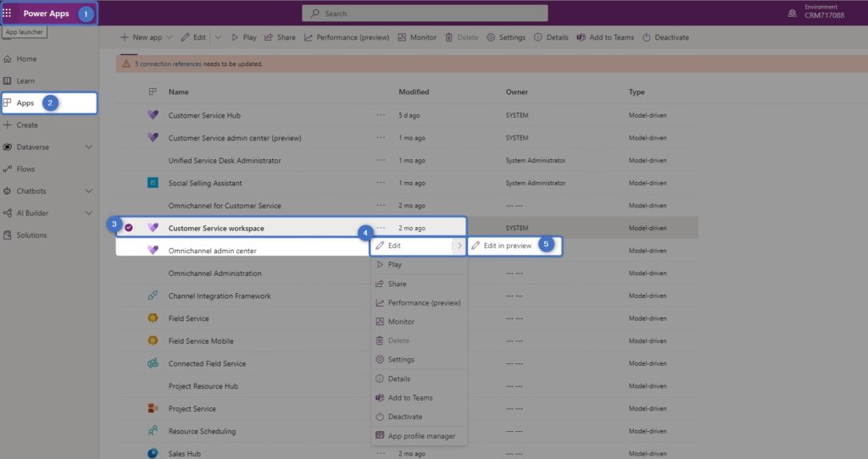This screenshot has height=459, width=868.
Task: Open more options for Customer Service admin center
Action: (x=381, y=138)
